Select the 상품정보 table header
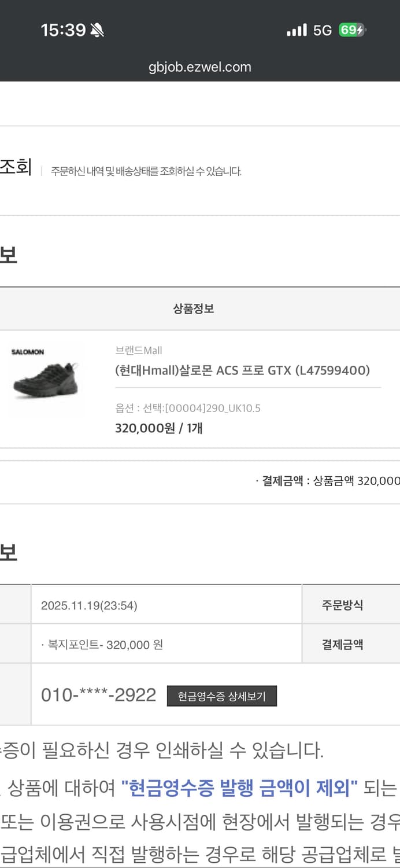 (x=194, y=308)
